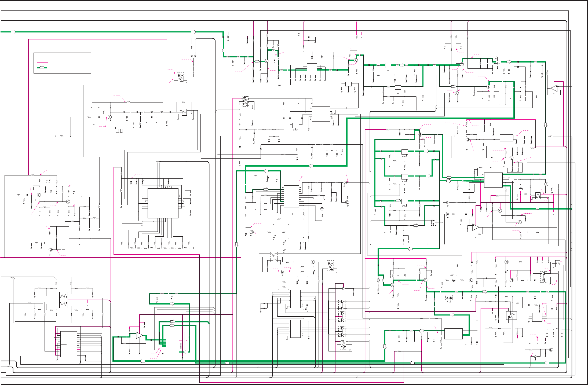Click the magenta dash-dot line sample beside legend
Image resolution: width=588 pixels, height=385 pixels.
[101, 65]
